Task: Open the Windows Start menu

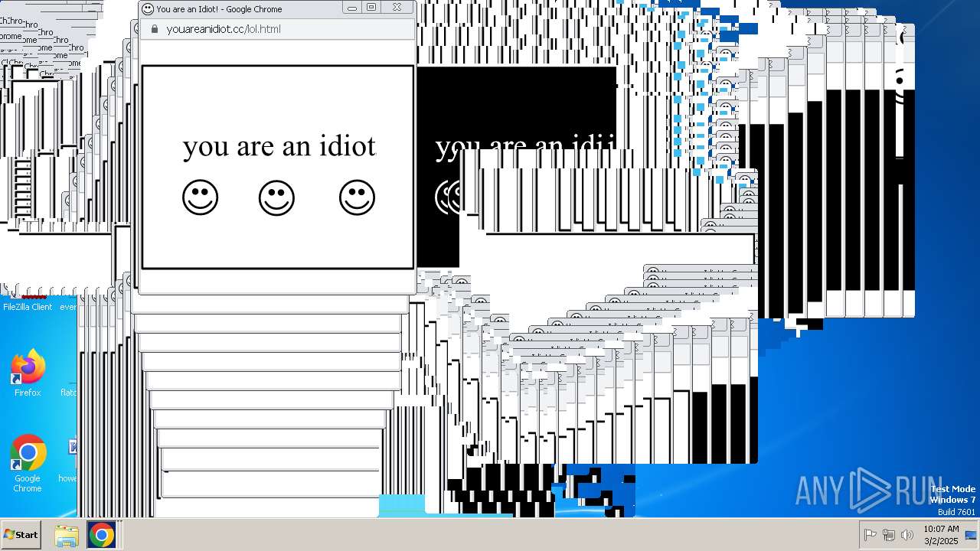Action: coord(21,534)
